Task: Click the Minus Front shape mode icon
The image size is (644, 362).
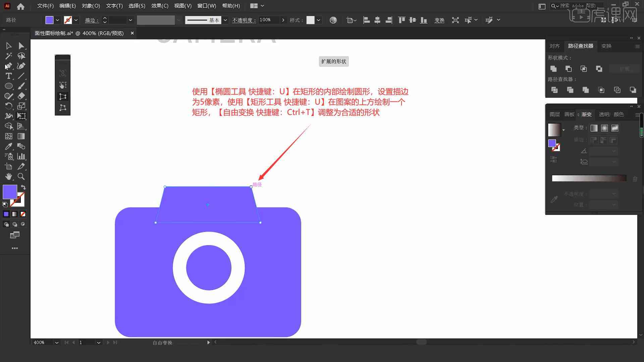Action: 569,69
